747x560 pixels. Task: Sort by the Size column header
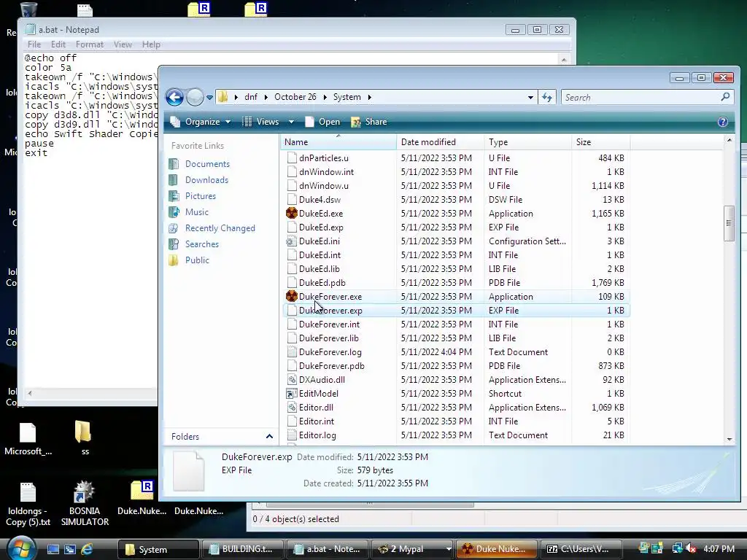point(601,142)
